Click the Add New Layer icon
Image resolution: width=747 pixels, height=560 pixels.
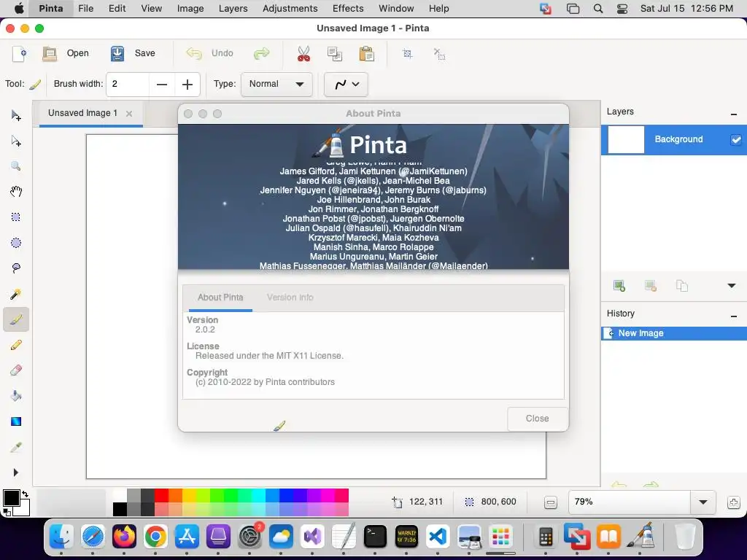click(619, 286)
